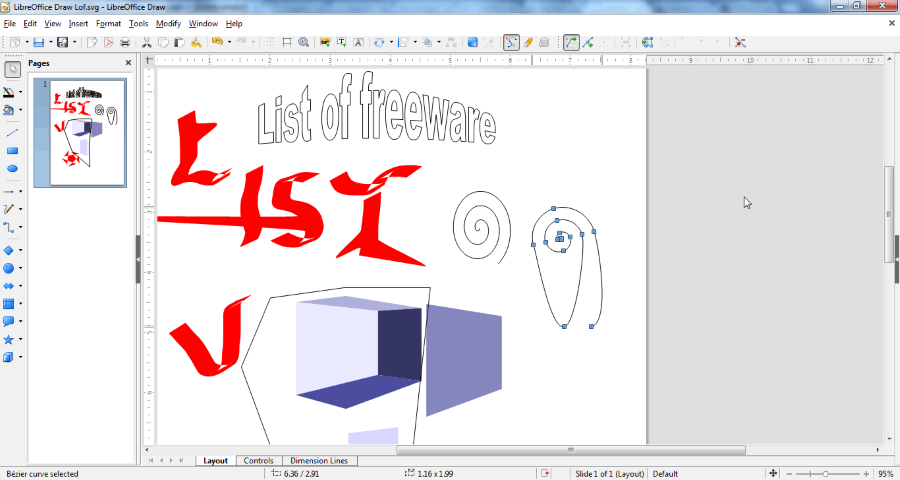This screenshot has width=900, height=480.
Task: Click the Pages panel hide handle
Action: (138, 259)
